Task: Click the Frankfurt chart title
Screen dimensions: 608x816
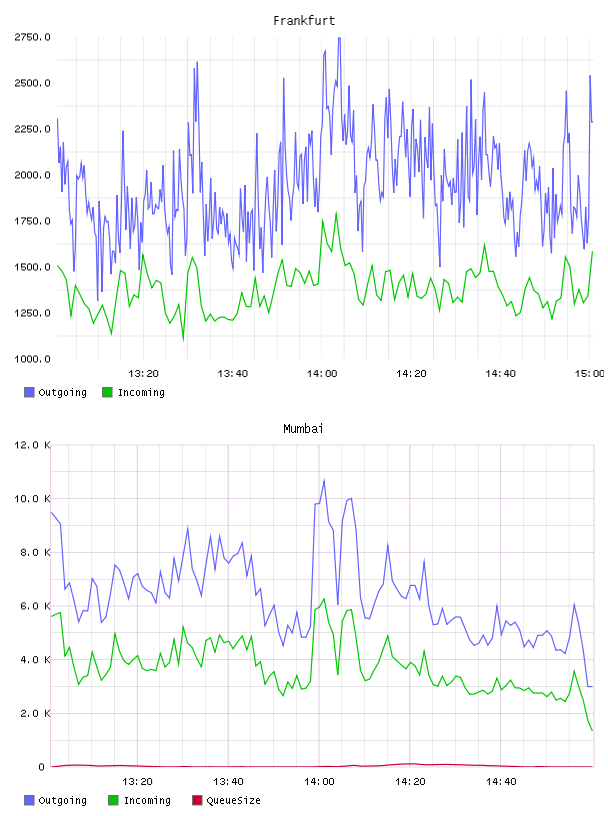Action: (304, 21)
